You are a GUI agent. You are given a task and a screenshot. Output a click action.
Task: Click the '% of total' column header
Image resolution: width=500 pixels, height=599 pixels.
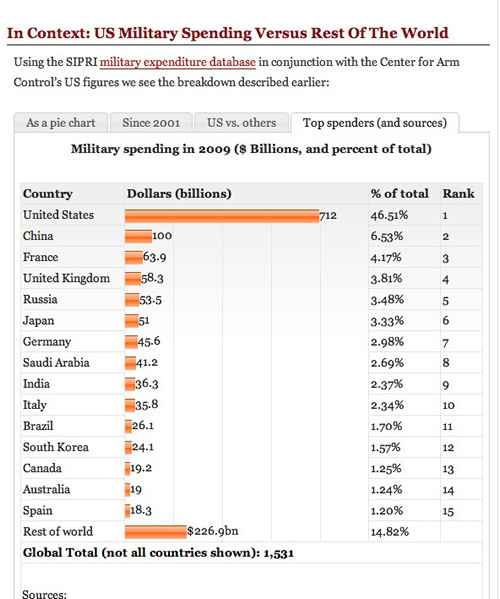click(400, 194)
